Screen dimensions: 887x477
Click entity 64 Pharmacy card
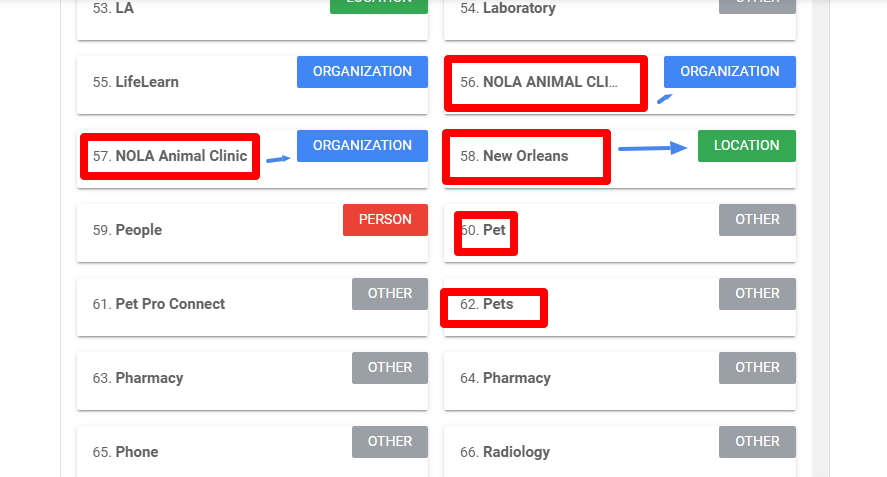516,378
